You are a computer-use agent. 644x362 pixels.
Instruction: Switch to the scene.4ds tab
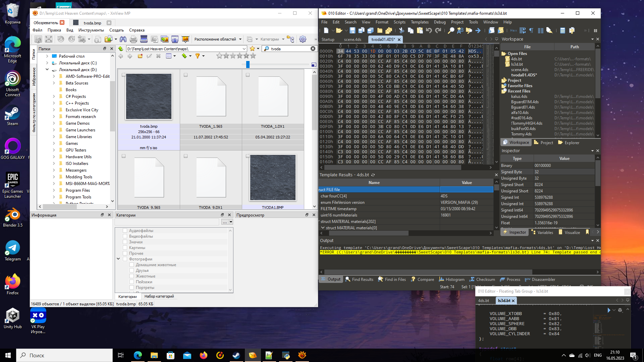(353, 40)
